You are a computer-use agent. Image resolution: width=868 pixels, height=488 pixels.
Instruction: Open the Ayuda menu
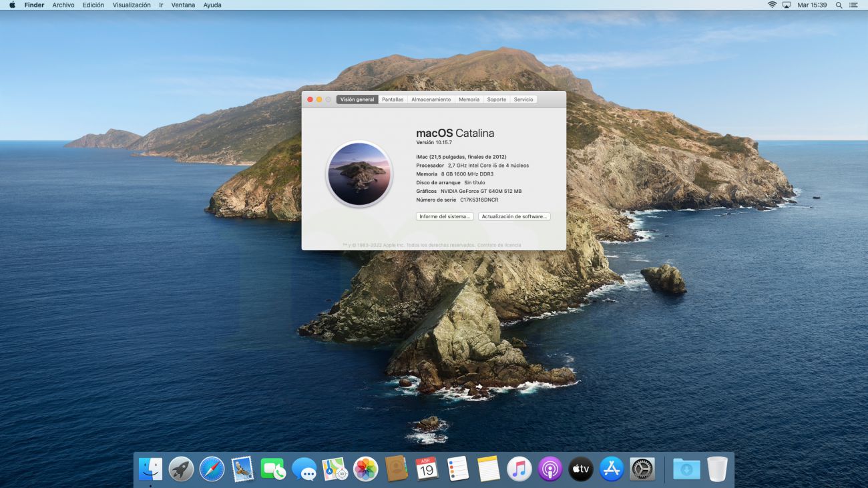pos(212,5)
